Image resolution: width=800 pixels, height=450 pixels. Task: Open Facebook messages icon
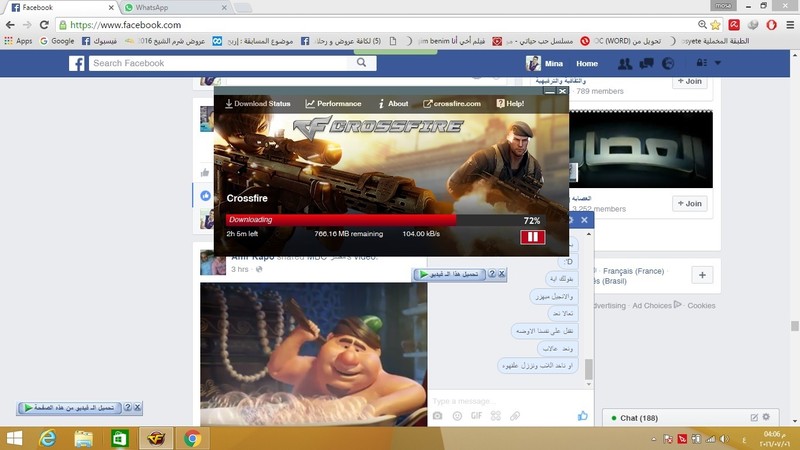click(x=646, y=64)
